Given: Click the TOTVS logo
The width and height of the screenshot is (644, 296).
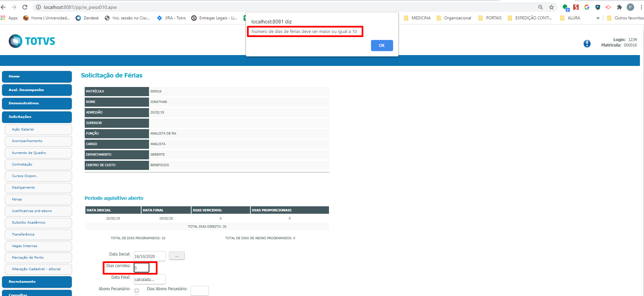Looking at the screenshot, I should pos(32,41).
